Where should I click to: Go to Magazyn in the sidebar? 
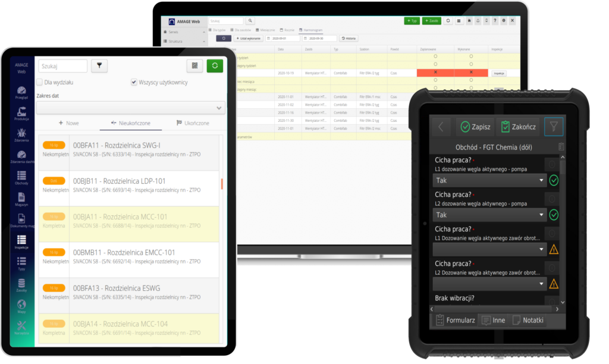point(21,200)
